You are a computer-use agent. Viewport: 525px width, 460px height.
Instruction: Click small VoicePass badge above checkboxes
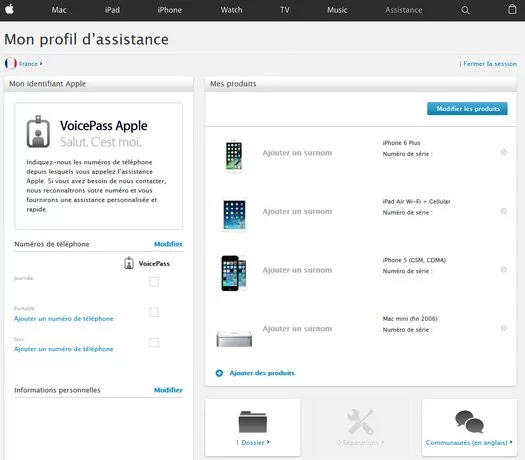(129, 263)
